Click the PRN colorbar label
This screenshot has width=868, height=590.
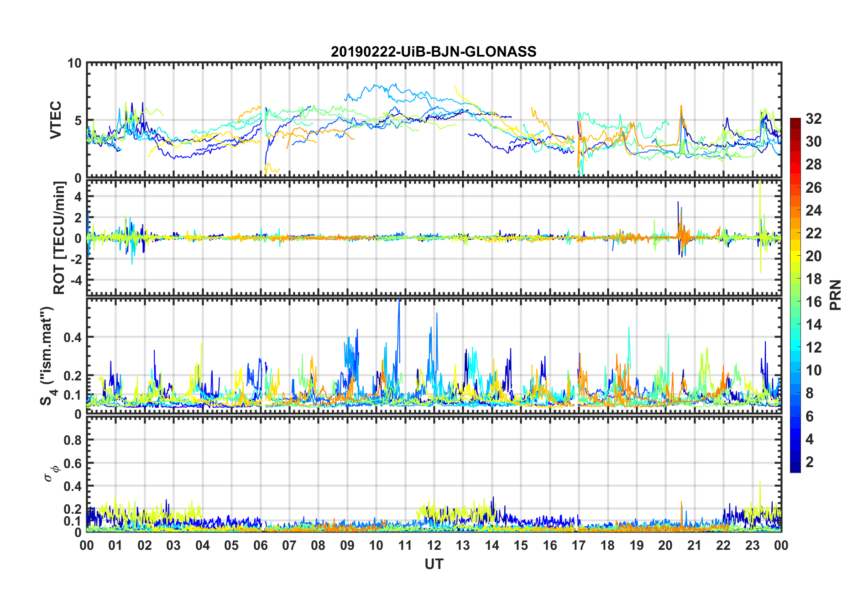click(836, 295)
